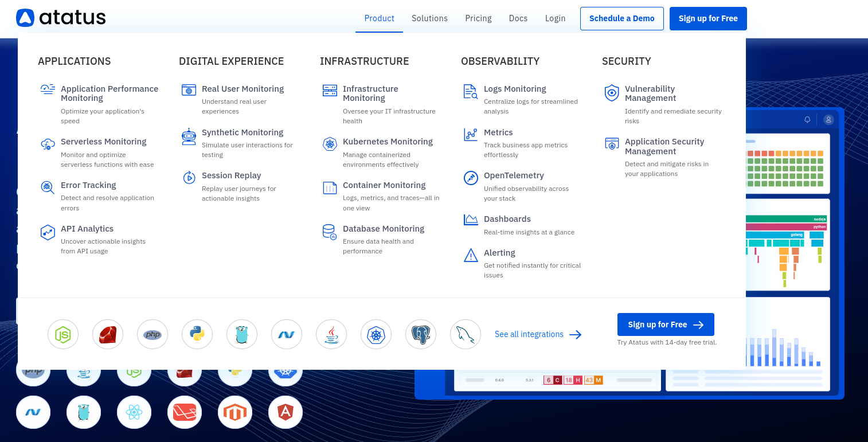
Task: Select the Java integration icon
Action: [331, 334]
